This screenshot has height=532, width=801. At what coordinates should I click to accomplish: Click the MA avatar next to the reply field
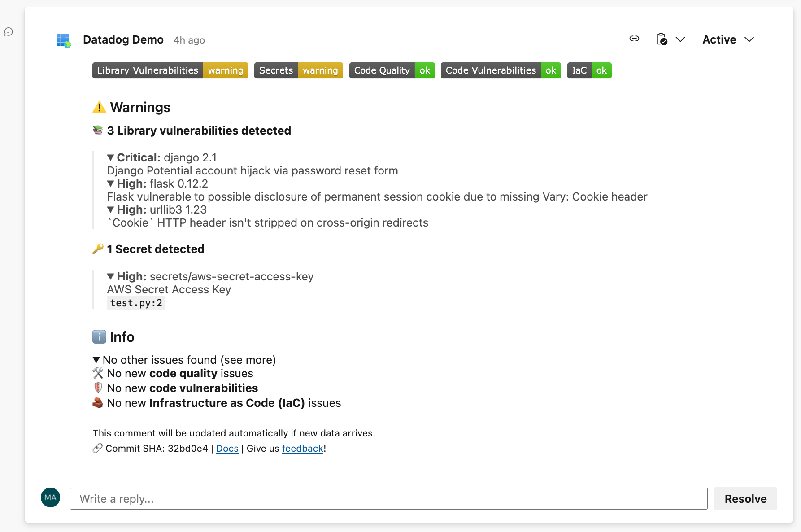pyautogui.click(x=50, y=497)
